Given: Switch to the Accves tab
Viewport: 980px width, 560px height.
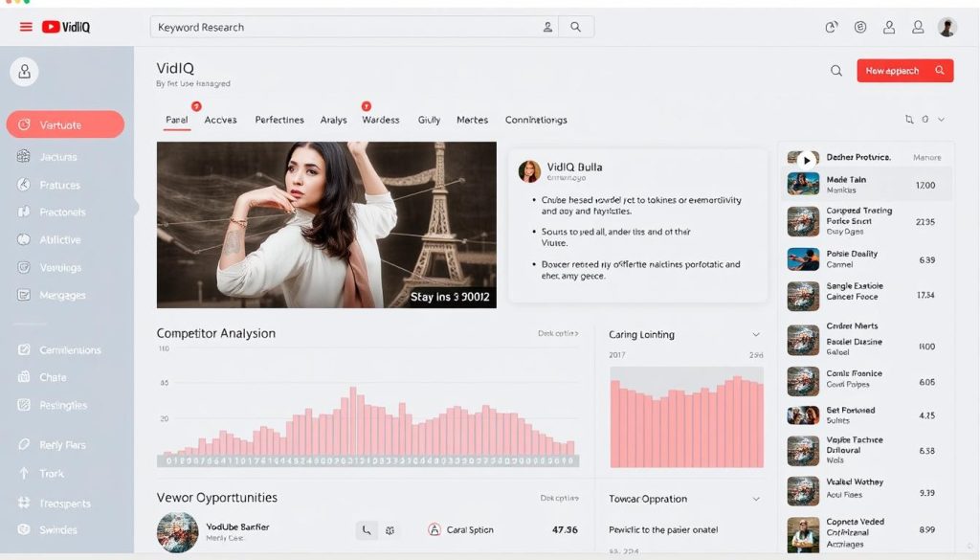Looking at the screenshot, I should coord(221,120).
